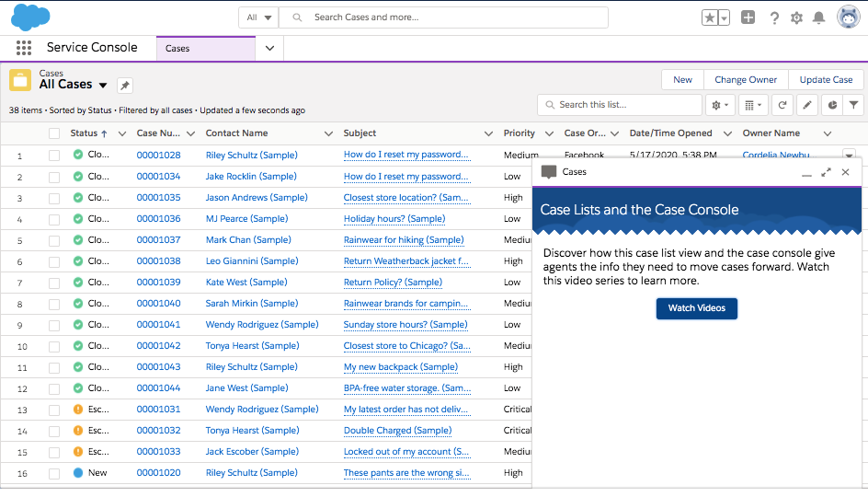Check the box for case 00001028
Image resolution: width=868 pixels, height=497 pixels.
[x=53, y=156]
